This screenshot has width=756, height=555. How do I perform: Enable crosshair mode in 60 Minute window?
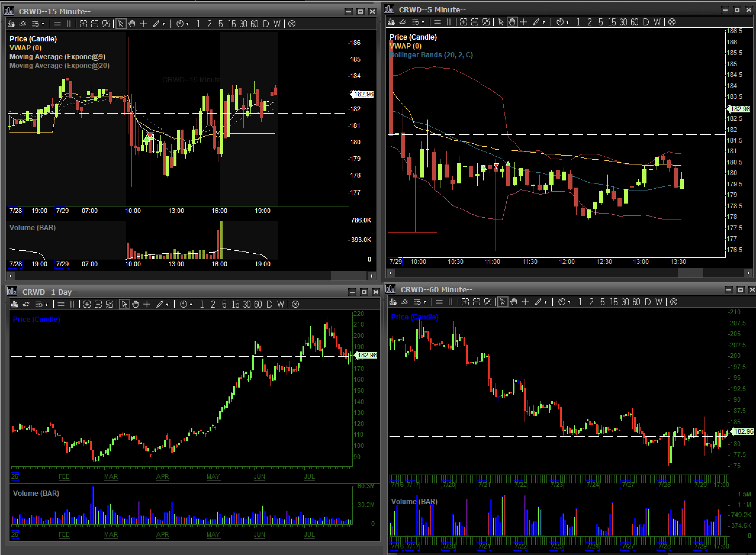click(525, 302)
